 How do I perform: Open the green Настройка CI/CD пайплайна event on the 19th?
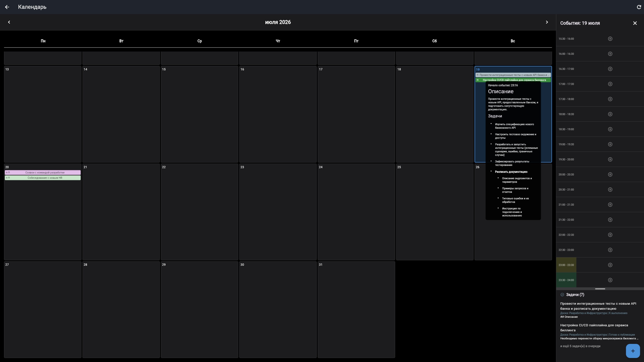(513, 80)
